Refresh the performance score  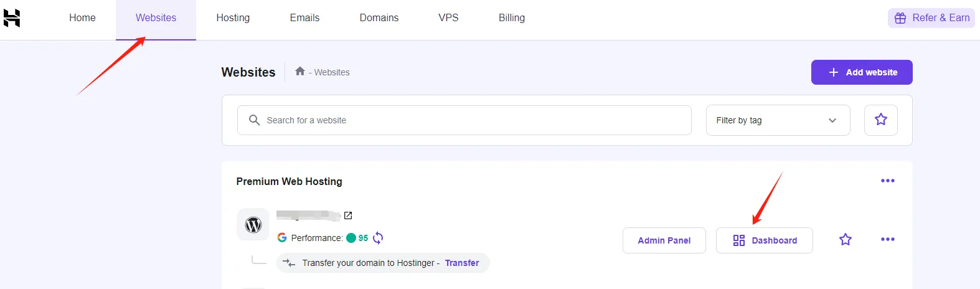(378, 238)
